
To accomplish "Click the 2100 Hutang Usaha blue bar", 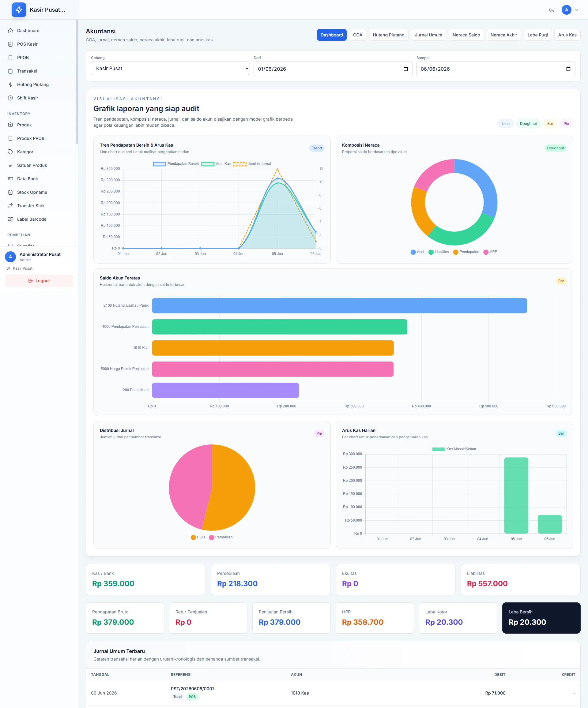I will (339, 306).
